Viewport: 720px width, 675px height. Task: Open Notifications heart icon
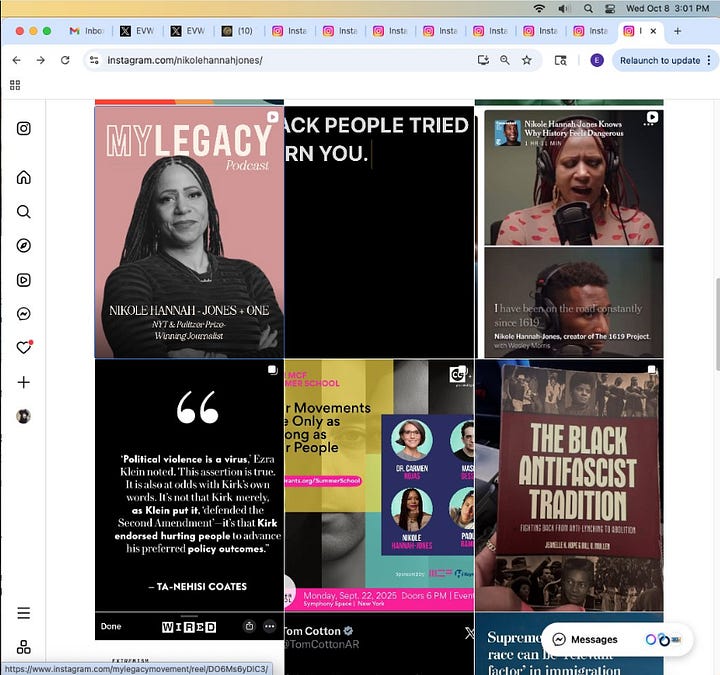coord(24,348)
